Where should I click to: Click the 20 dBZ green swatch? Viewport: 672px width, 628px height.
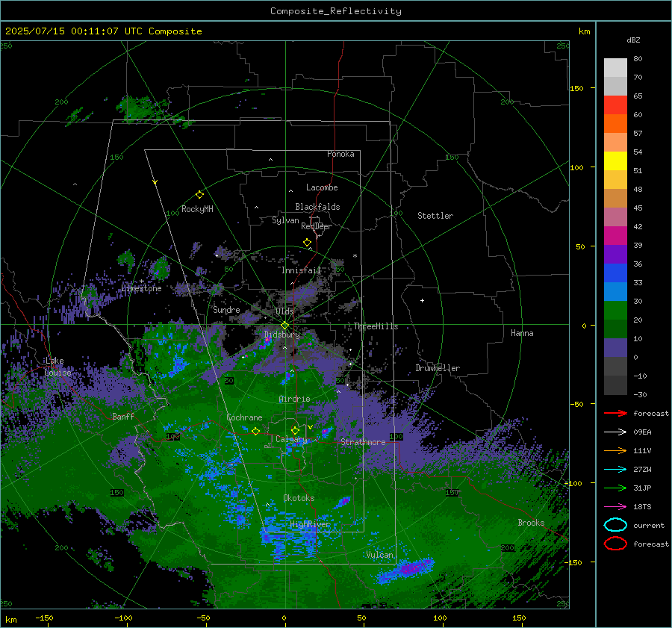tap(615, 311)
